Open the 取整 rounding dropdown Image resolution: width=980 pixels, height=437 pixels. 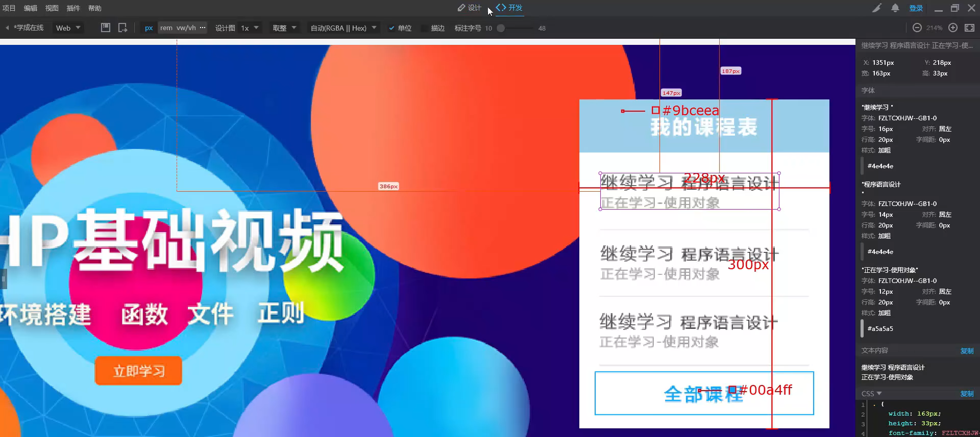[285, 28]
